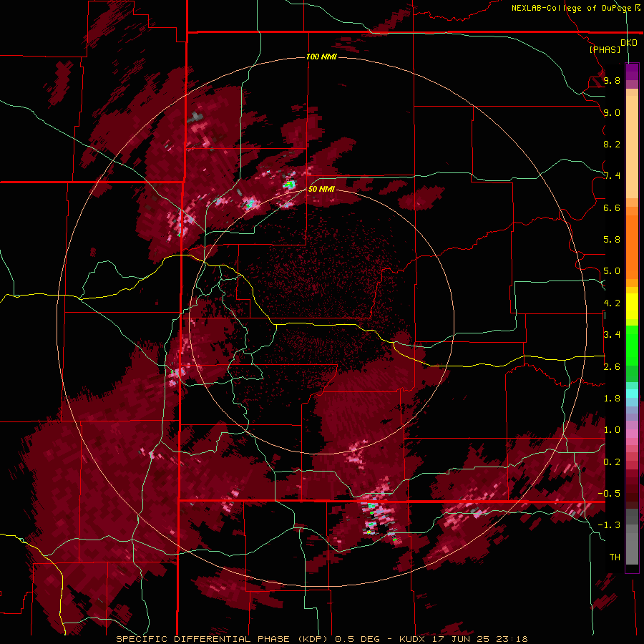Click the KUDX radar site identifier
This screenshot has height=644, width=644.
click(413, 639)
